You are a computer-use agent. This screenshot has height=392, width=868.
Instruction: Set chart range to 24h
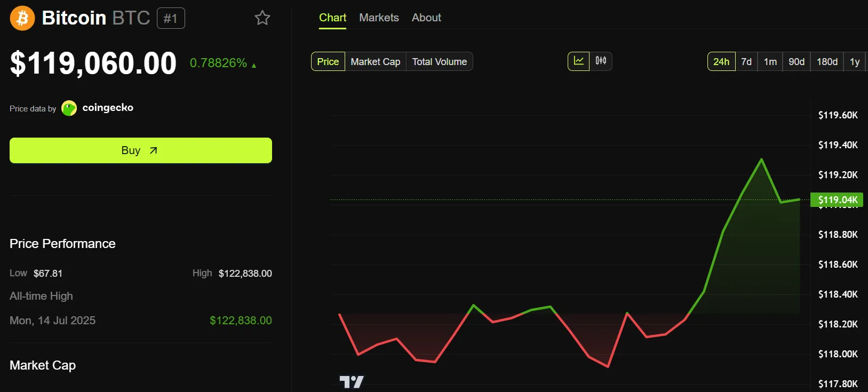tap(721, 61)
